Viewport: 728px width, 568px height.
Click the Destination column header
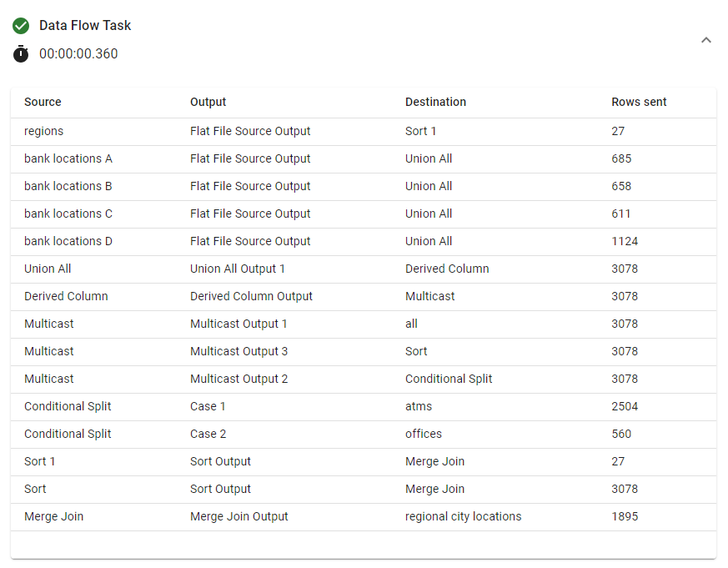tap(435, 102)
